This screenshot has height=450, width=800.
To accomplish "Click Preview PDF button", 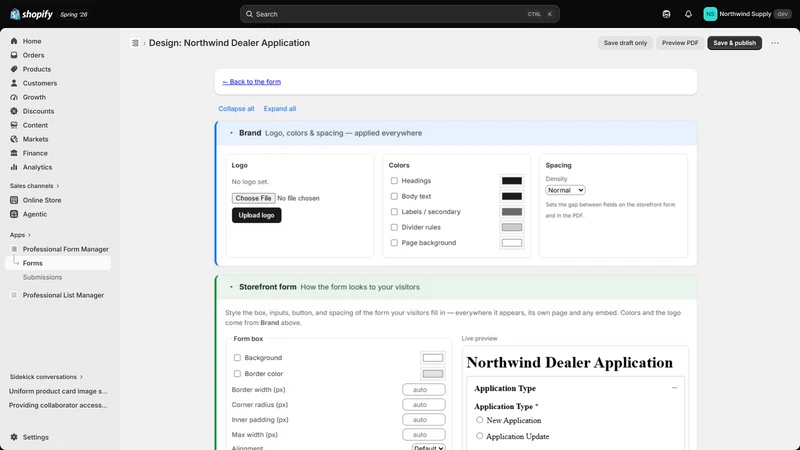I will click(x=680, y=43).
